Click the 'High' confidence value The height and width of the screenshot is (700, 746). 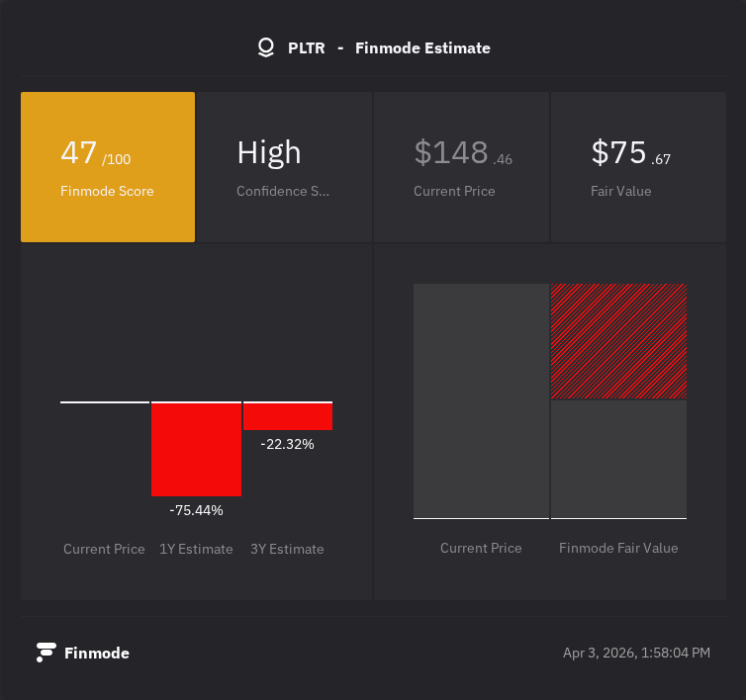[269, 153]
